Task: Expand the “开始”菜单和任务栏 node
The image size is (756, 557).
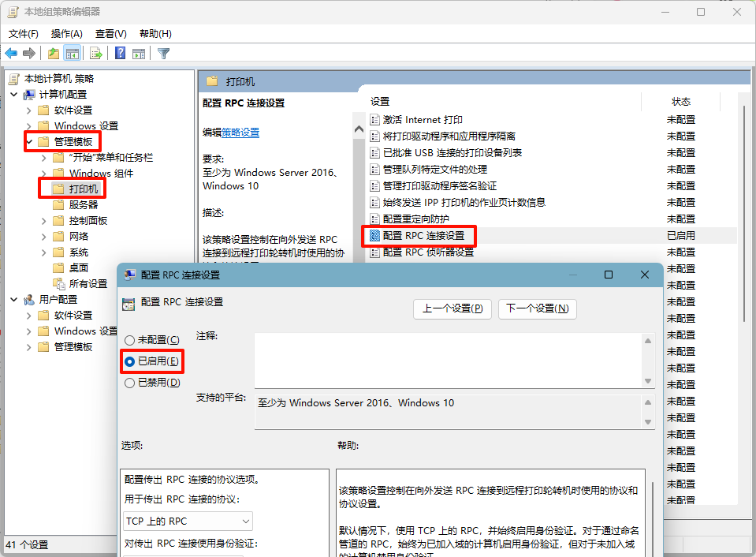Action: coord(44,158)
